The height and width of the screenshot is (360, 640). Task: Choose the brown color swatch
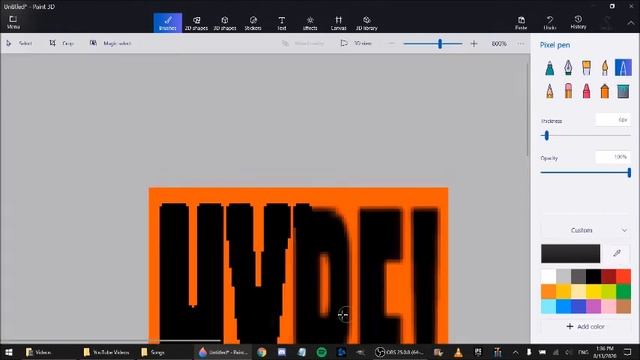pyautogui.click(x=623, y=306)
